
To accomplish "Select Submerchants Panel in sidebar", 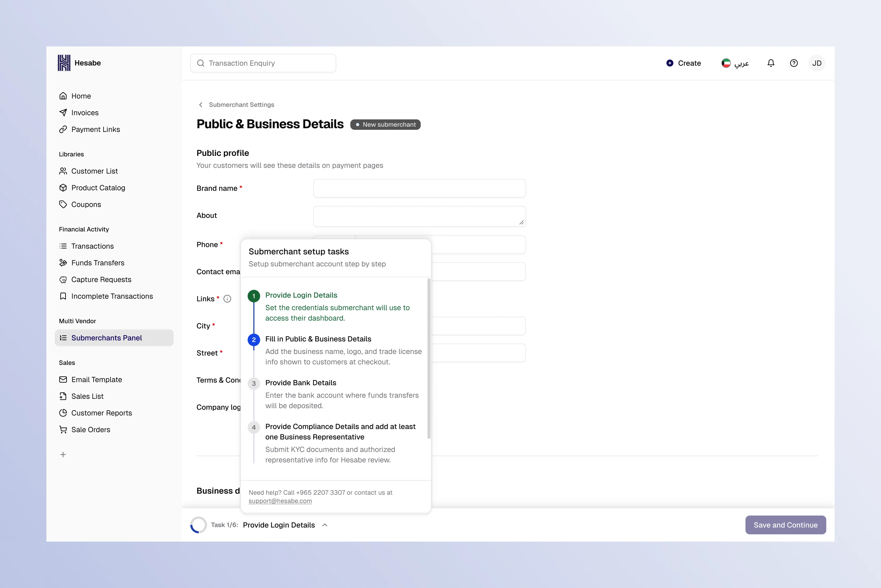I will pyautogui.click(x=114, y=338).
